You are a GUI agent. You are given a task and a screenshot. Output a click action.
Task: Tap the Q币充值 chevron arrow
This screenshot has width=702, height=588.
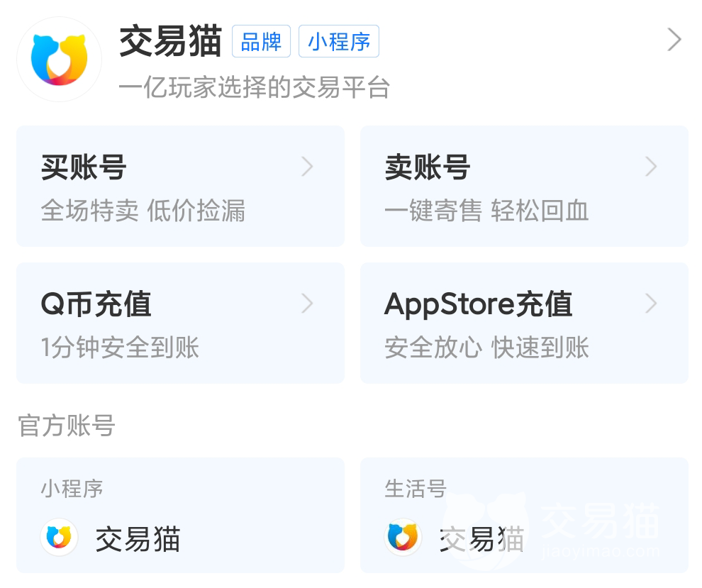pos(307,304)
